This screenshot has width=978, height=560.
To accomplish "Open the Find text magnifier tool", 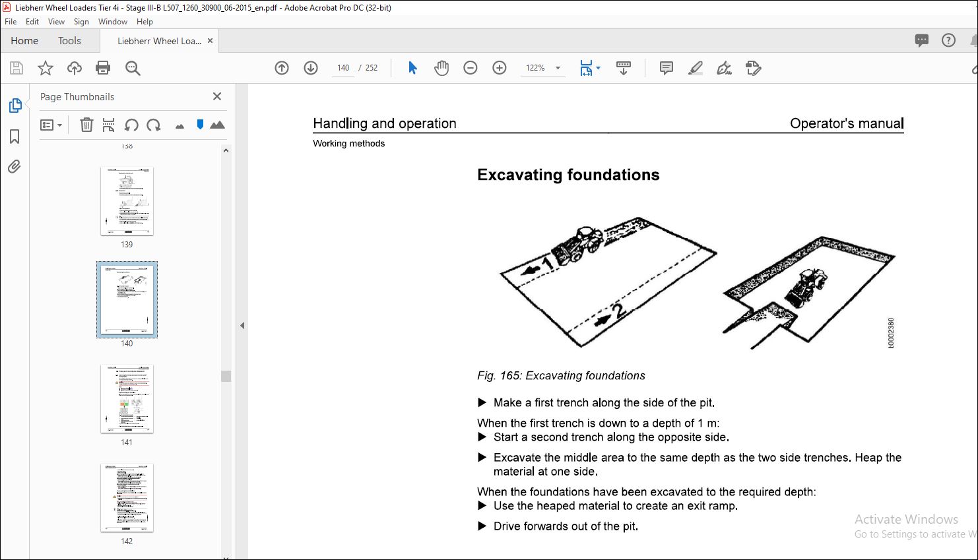I will 133,68.
